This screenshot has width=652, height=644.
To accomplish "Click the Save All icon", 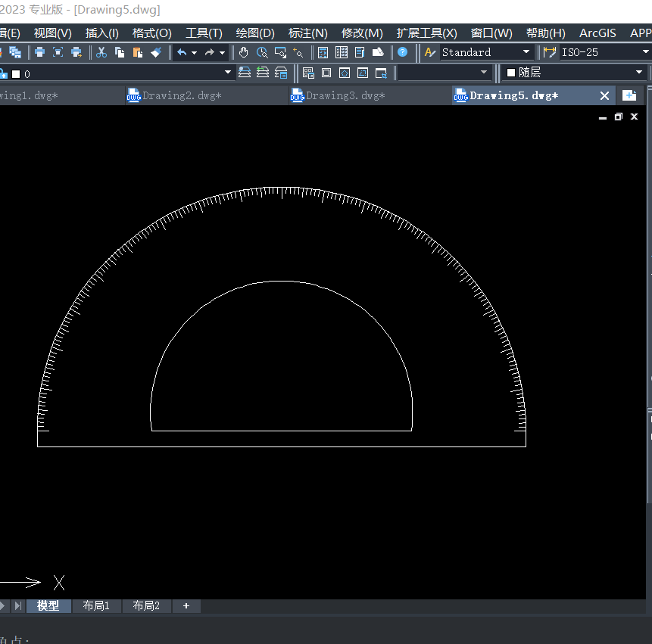I will (15, 52).
